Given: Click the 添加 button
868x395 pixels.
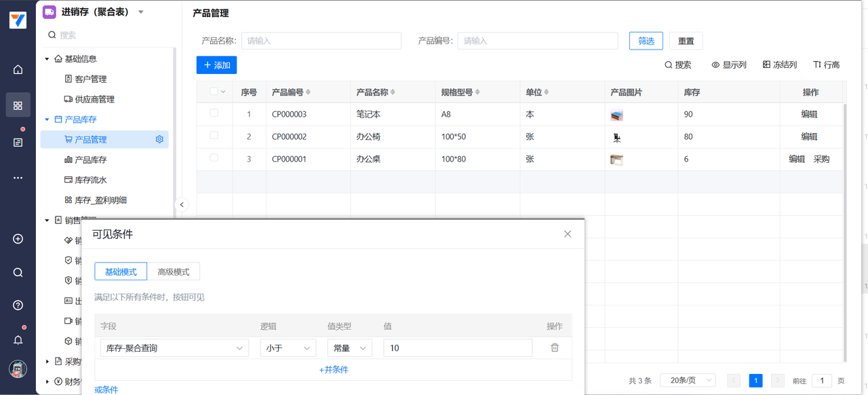Looking at the screenshot, I should pyautogui.click(x=216, y=65).
